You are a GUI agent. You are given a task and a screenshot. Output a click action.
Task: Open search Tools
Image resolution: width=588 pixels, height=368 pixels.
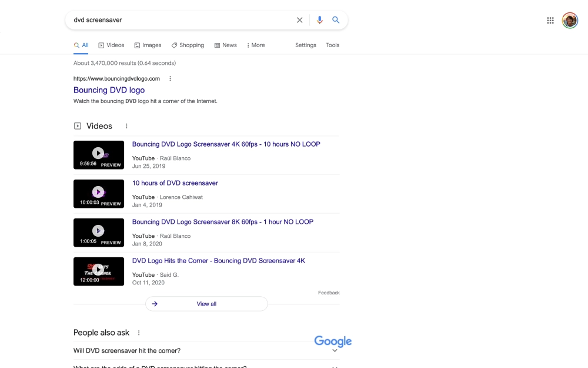tap(332, 45)
